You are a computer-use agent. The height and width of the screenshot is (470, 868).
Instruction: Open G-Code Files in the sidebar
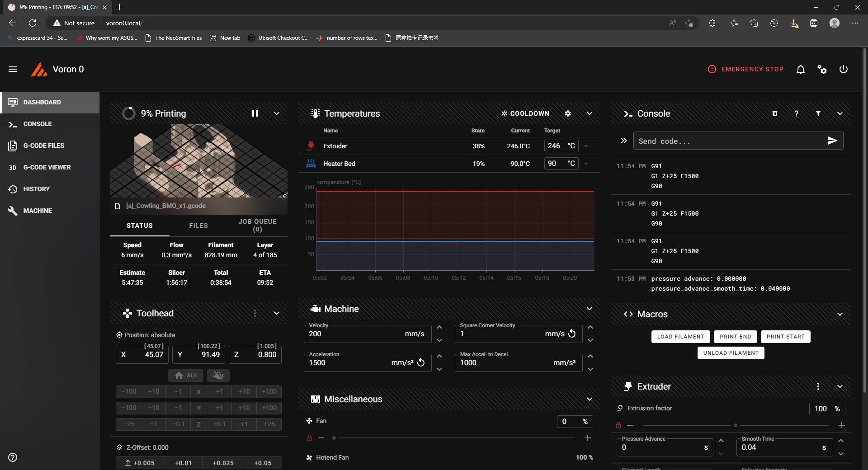pyautogui.click(x=44, y=146)
